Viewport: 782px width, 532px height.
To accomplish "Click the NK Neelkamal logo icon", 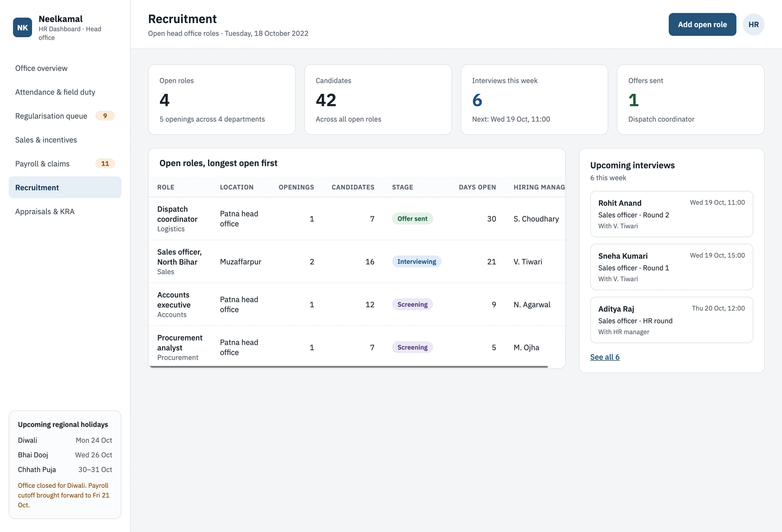I will (22, 27).
